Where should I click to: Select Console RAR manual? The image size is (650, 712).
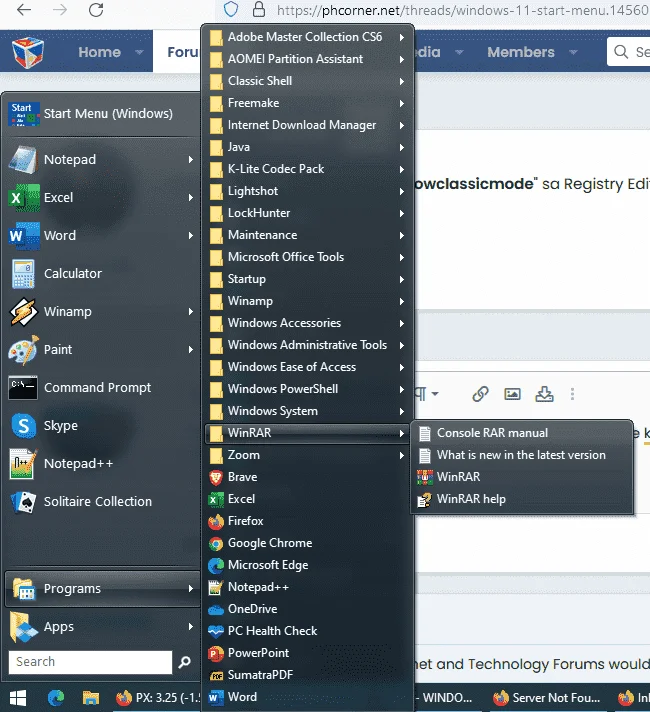(521, 433)
